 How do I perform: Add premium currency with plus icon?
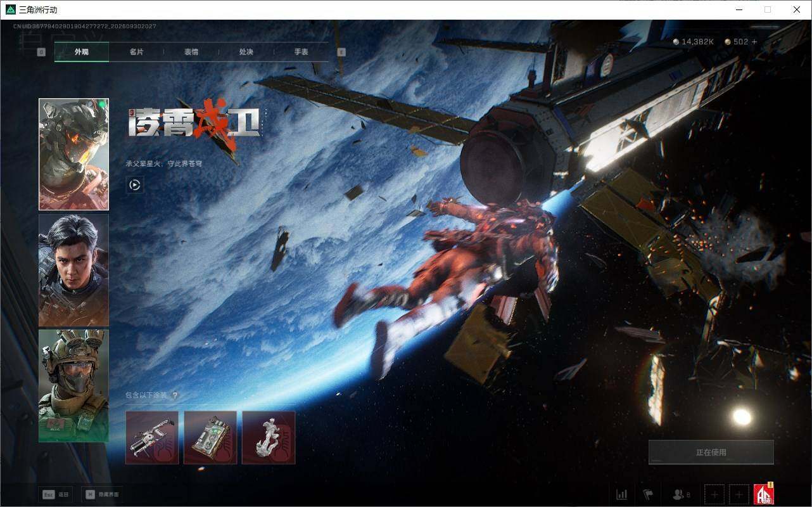(x=754, y=42)
